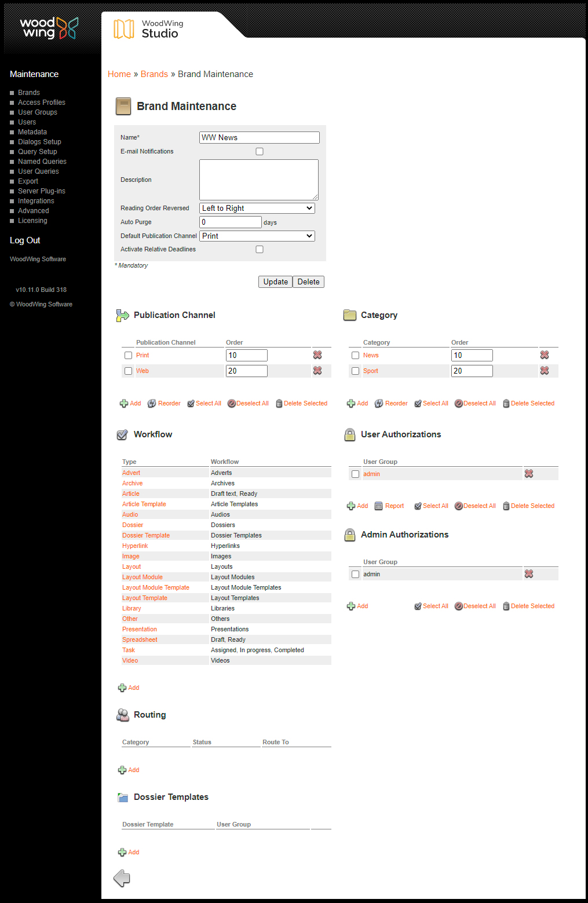The image size is (588, 903).
Task: Click the Order field for the Sport category
Action: [x=472, y=371]
